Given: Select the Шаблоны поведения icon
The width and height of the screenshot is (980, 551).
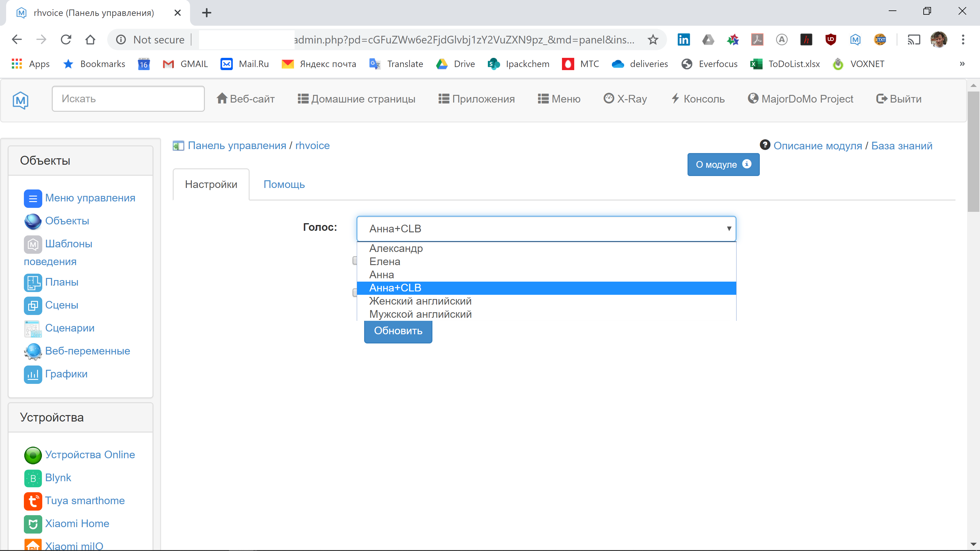Looking at the screenshot, I should click(33, 245).
